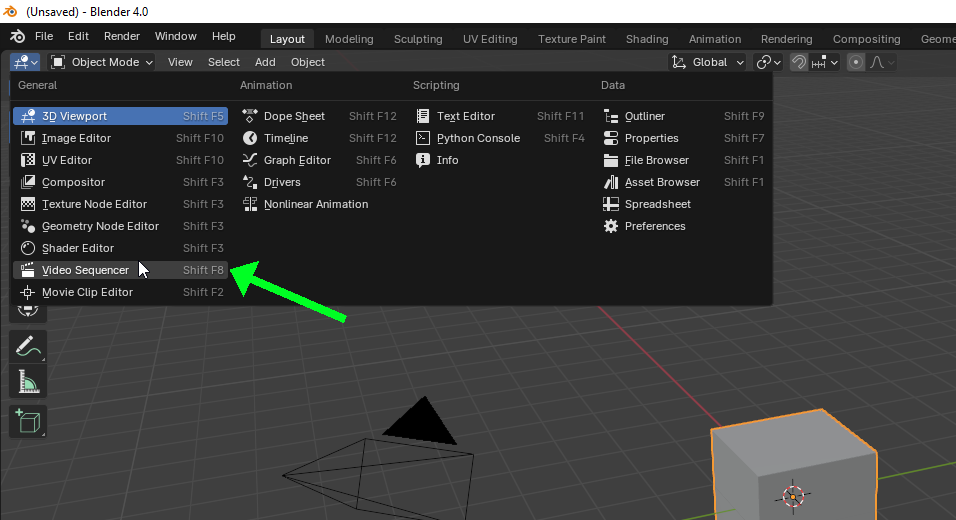Image resolution: width=956 pixels, height=520 pixels.
Task: Switch to Python Console
Action: point(500,138)
